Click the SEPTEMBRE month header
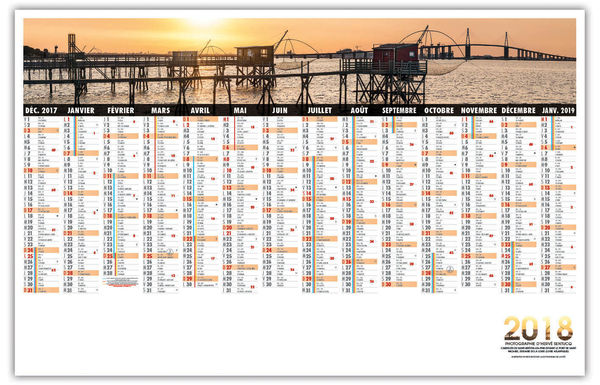This screenshot has width=600, height=385. point(399,110)
